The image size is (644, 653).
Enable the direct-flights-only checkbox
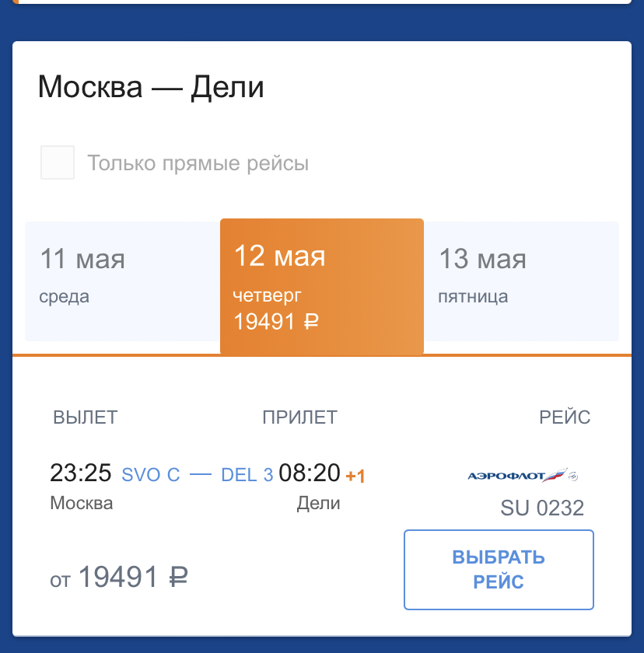click(58, 162)
